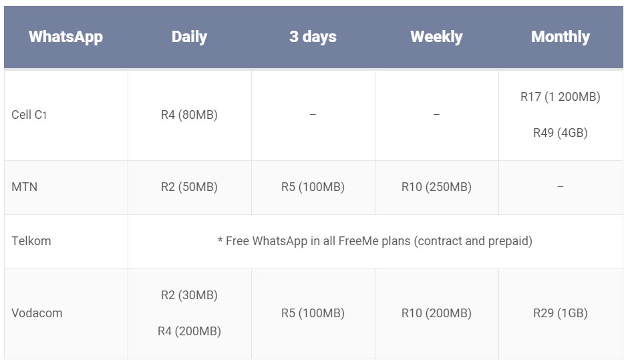Select the 3 days column header
This screenshot has height=364, width=630.
(x=313, y=37)
